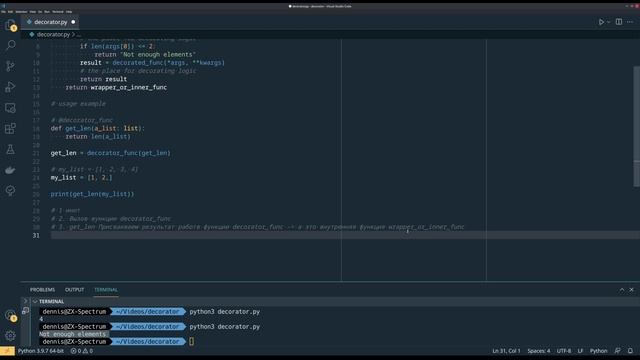Open the Docker whale view
The height and width of the screenshot is (360, 640).
(10, 170)
